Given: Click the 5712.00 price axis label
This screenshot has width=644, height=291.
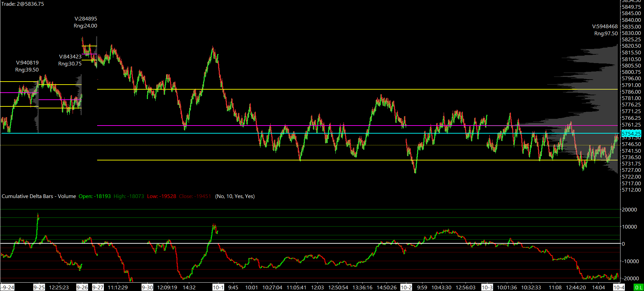Looking at the screenshot, I should coord(631,190).
